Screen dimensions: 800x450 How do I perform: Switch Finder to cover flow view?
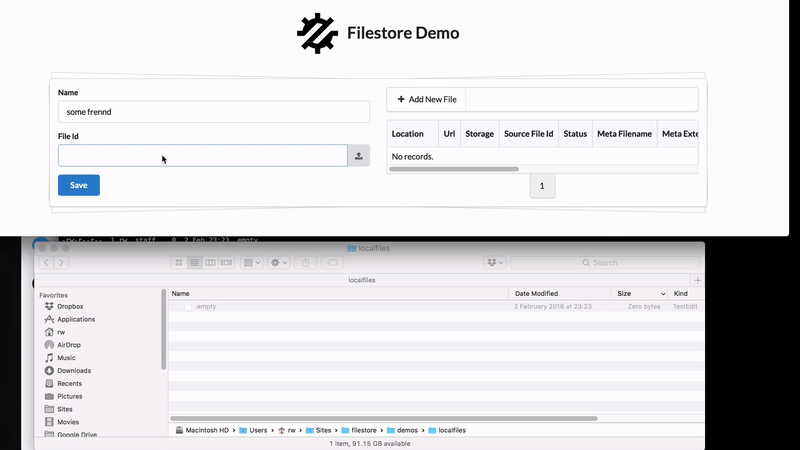click(227, 263)
